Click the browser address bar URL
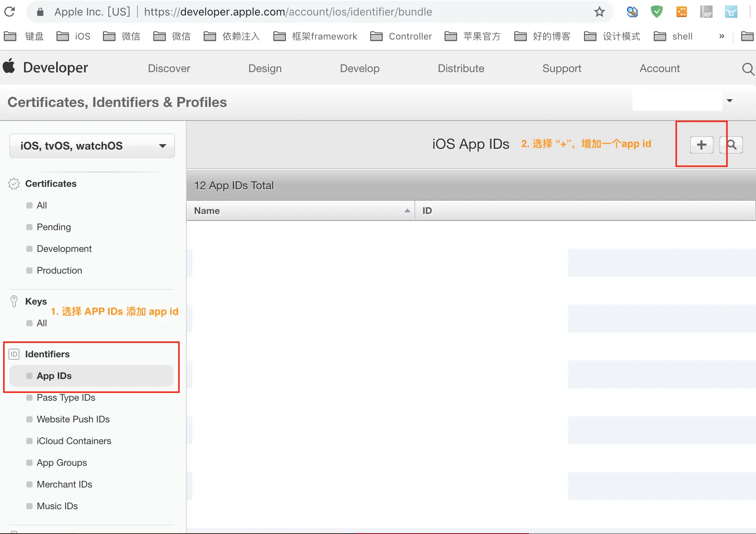This screenshot has height=534, width=756. point(288,12)
